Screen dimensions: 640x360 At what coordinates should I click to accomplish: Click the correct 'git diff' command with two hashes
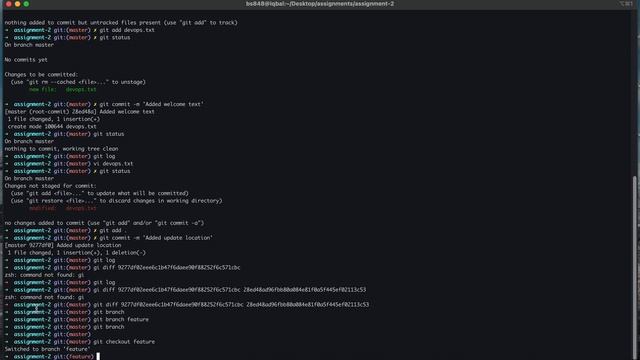187,304
